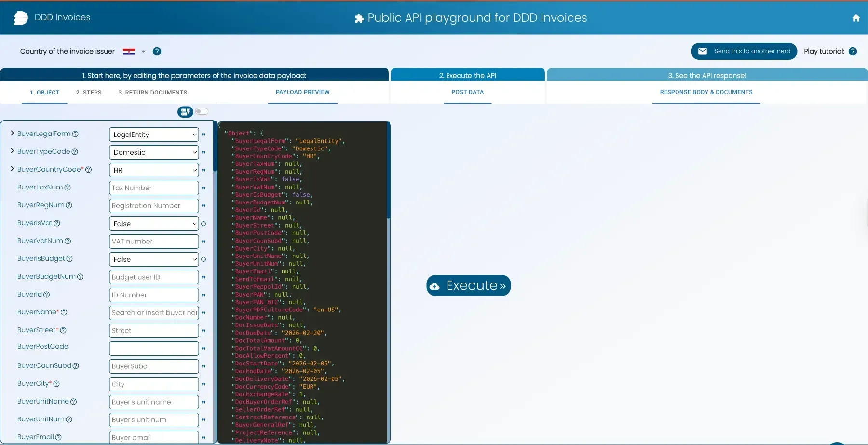Switch to the PAYLOAD PREVIEW tab
Image resolution: width=868 pixels, height=445 pixels.
click(302, 92)
